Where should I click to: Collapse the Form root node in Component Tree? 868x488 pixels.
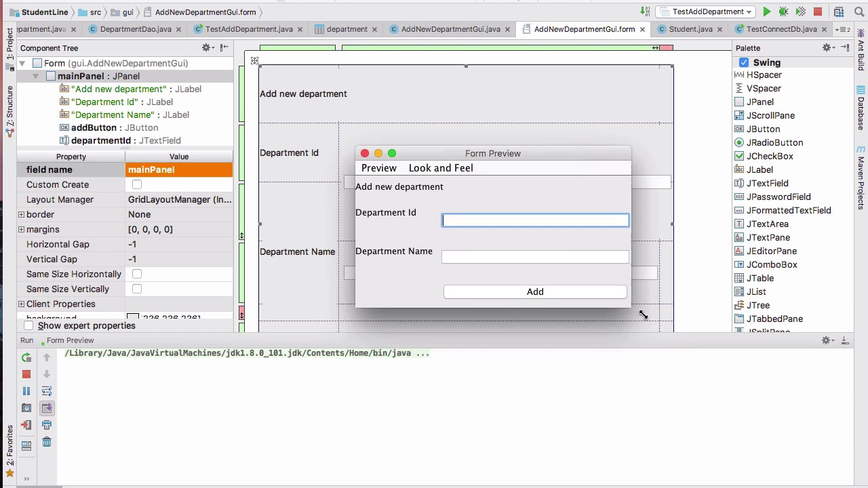click(x=22, y=64)
